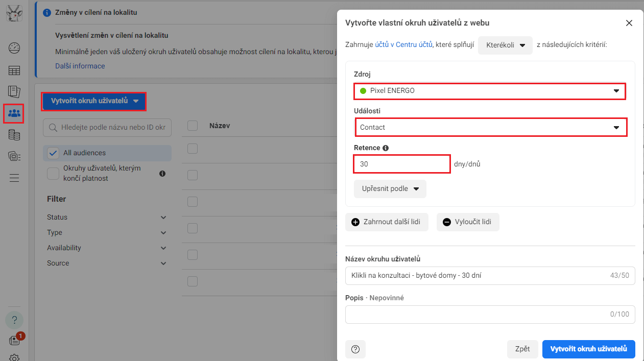The height and width of the screenshot is (361, 644).
Task: Open the Audiences people icon in sidebar
Action: click(x=14, y=113)
